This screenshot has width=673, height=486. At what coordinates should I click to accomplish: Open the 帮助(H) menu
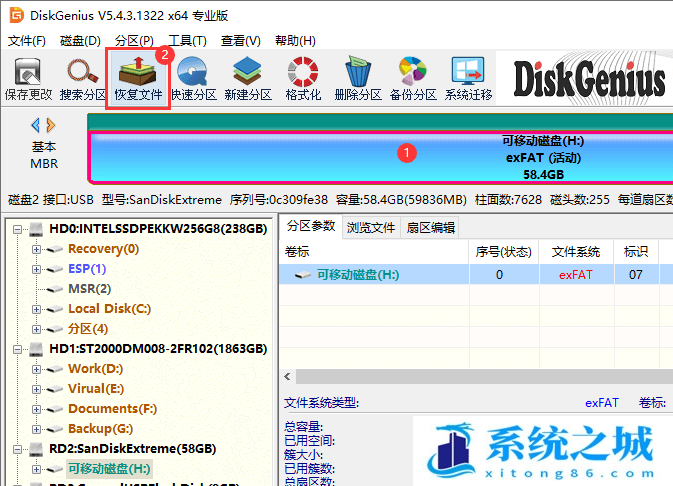pyautogui.click(x=295, y=41)
